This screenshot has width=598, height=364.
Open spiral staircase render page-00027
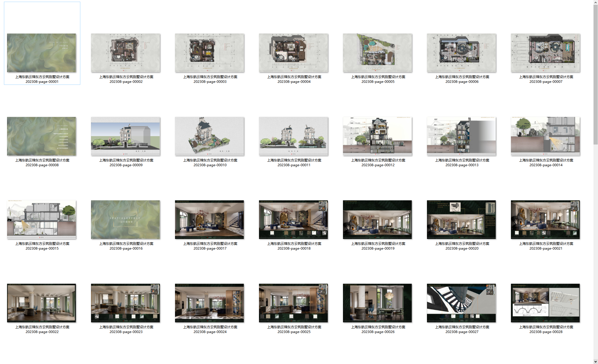click(x=461, y=303)
